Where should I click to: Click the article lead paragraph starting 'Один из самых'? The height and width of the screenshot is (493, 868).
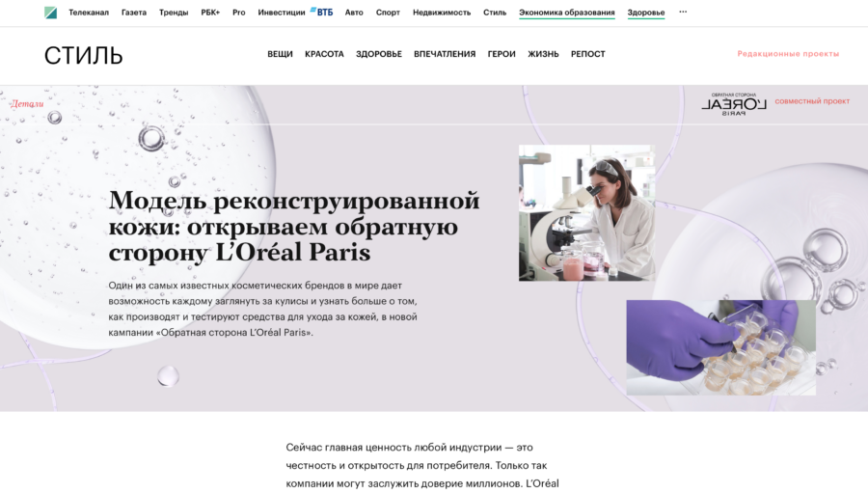(263, 309)
